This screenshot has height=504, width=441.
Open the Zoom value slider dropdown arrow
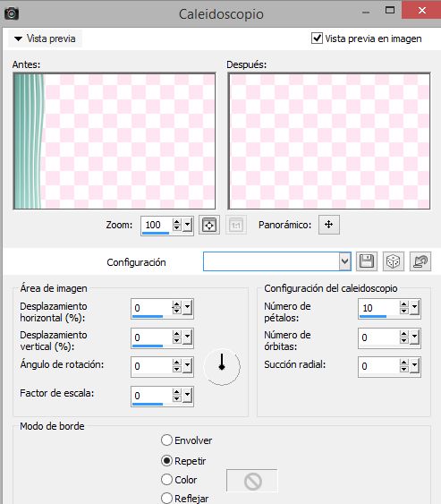(x=188, y=225)
